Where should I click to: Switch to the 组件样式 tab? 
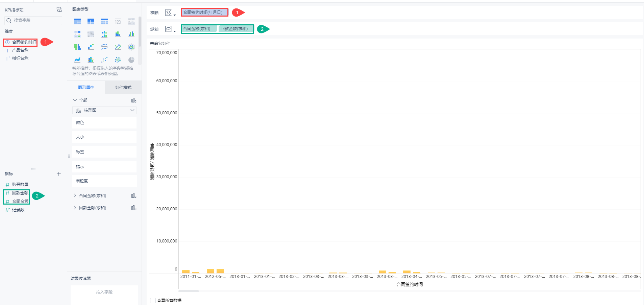pyautogui.click(x=123, y=88)
